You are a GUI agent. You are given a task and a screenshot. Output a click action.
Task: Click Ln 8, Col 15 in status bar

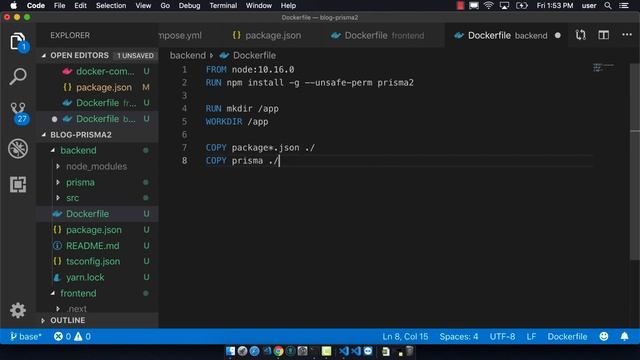pyautogui.click(x=405, y=336)
